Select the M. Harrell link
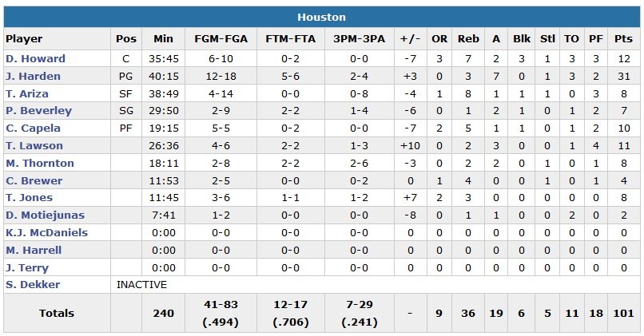644x336 pixels. [x=34, y=251]
